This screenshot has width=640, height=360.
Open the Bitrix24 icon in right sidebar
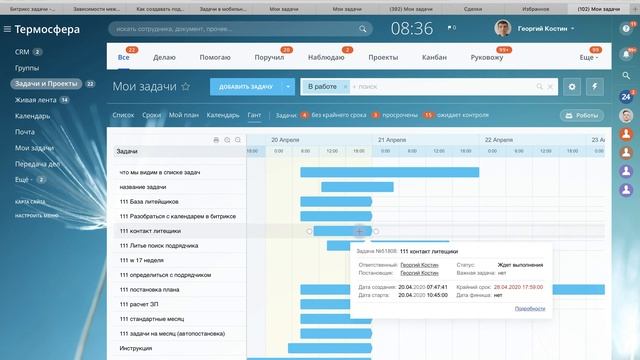click(626, 97)
